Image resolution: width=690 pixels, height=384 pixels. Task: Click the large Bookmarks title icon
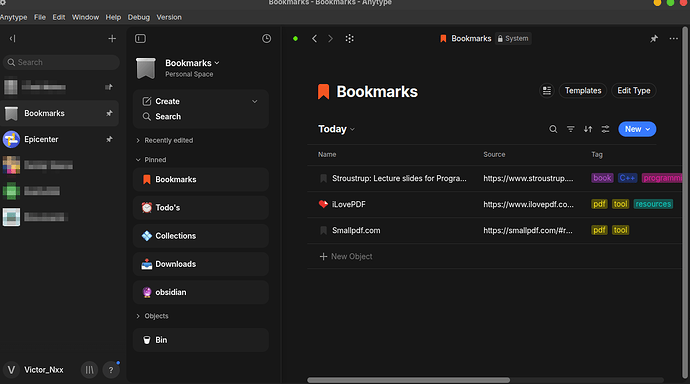323,91
